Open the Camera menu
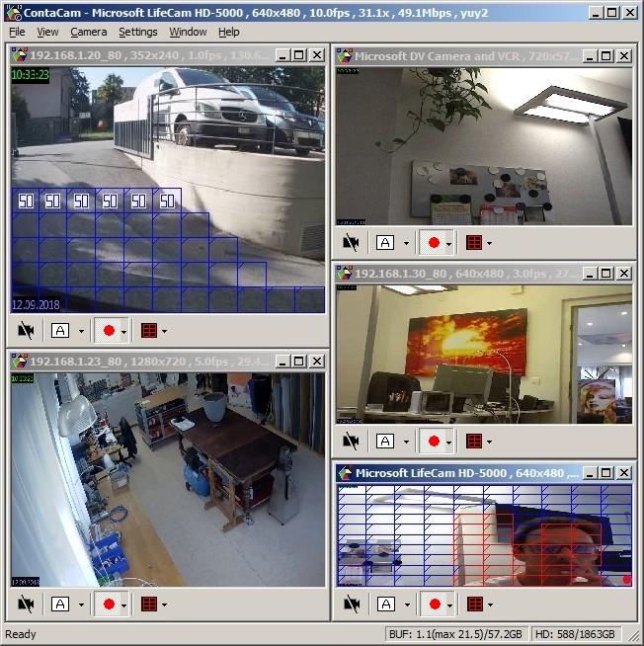This screenshot has width=644, height=646. (89, 32)
